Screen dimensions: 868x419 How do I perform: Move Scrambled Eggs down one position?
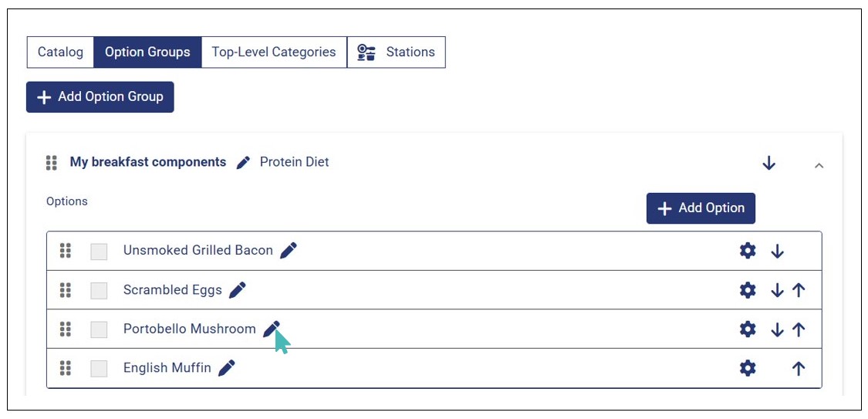click(x=777, y=290)
